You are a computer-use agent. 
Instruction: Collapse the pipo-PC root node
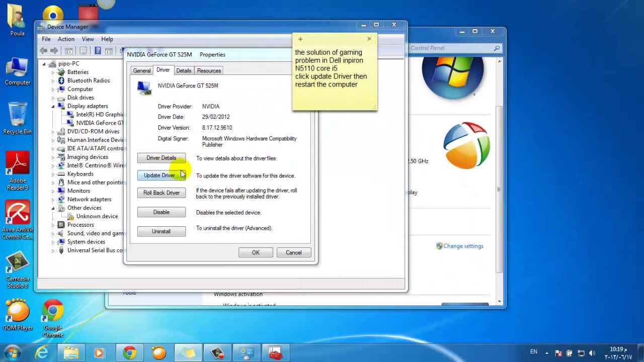coord(44,64)
